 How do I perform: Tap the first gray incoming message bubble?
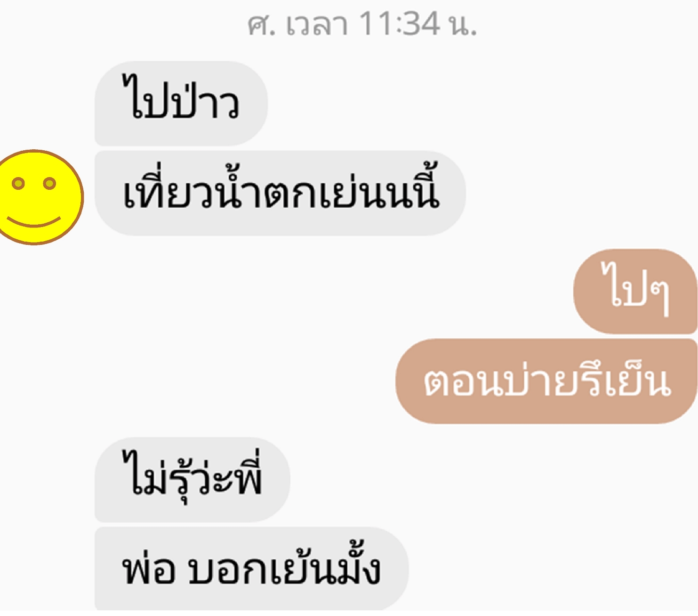tap(181, 103)
